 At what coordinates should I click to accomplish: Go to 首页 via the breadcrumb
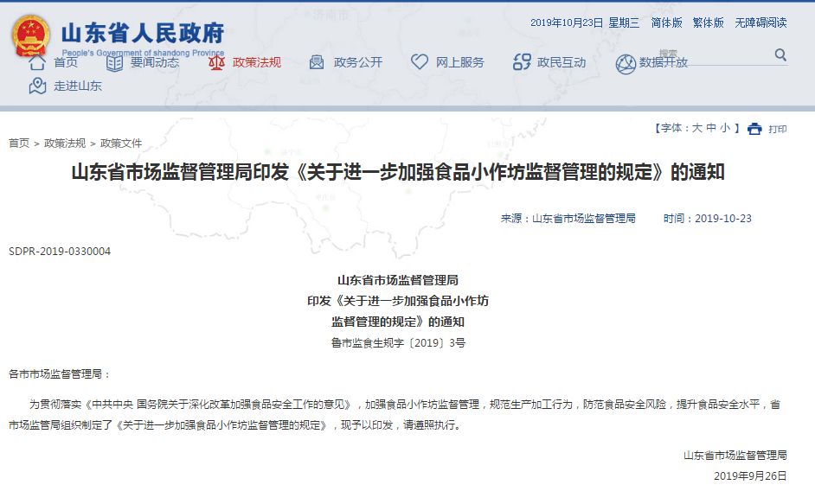pos(19,144)
